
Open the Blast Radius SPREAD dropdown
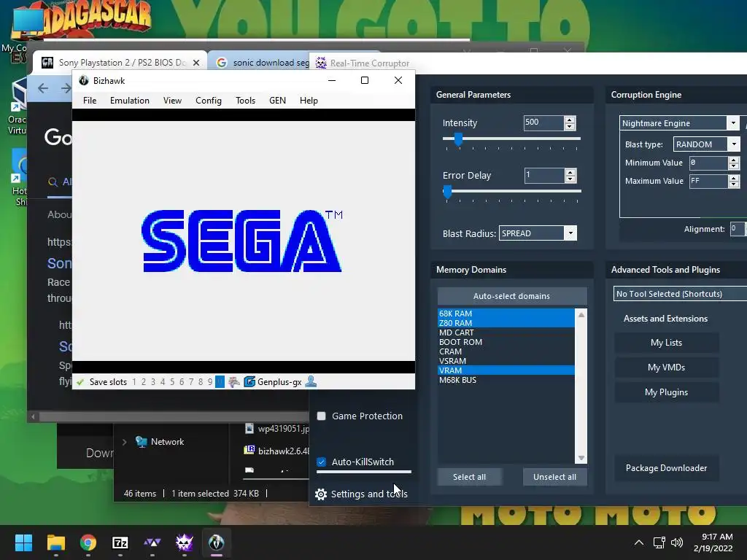[570, 233]
